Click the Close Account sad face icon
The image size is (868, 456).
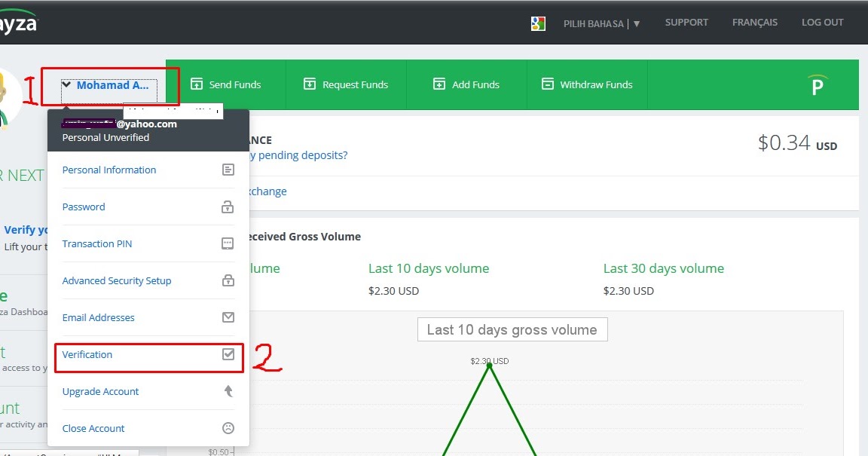tap(228, 428)
